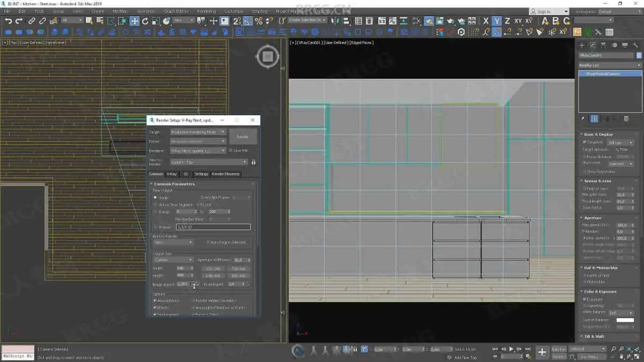The image size is (644, 362).
Task: Activate the Rotate tool icon
Action: tap(145, 21)
